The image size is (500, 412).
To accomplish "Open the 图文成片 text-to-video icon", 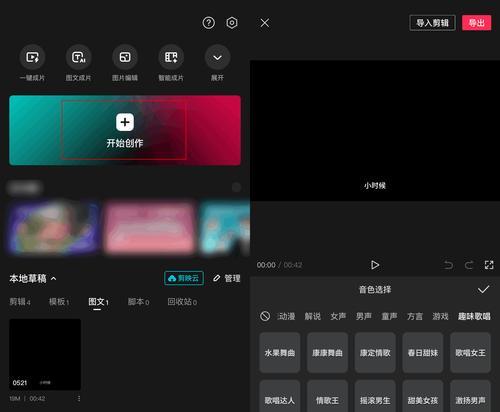I will pos(79,57).
